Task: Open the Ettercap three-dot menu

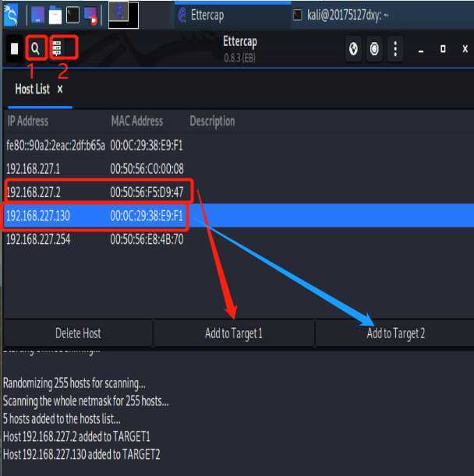Action: (395, 48)
